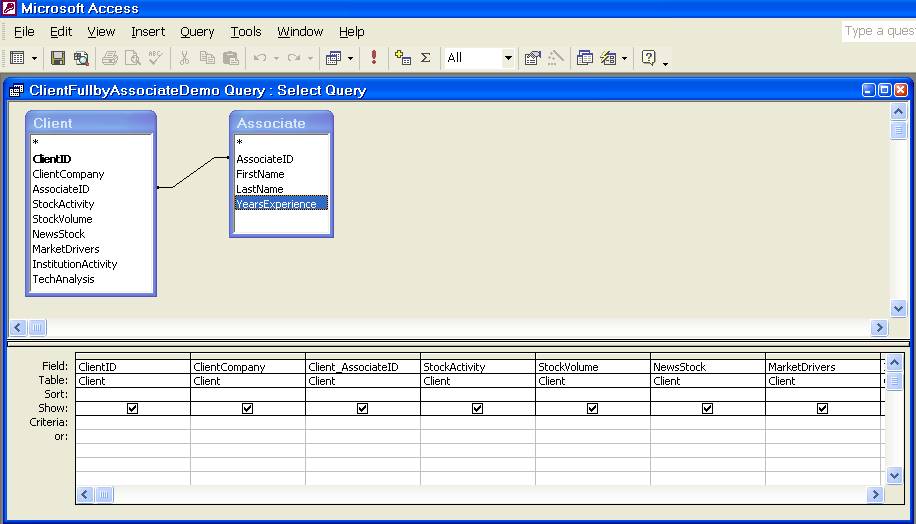
Task: Select YearsExperience field in Associate table
Action: (276, 204)
